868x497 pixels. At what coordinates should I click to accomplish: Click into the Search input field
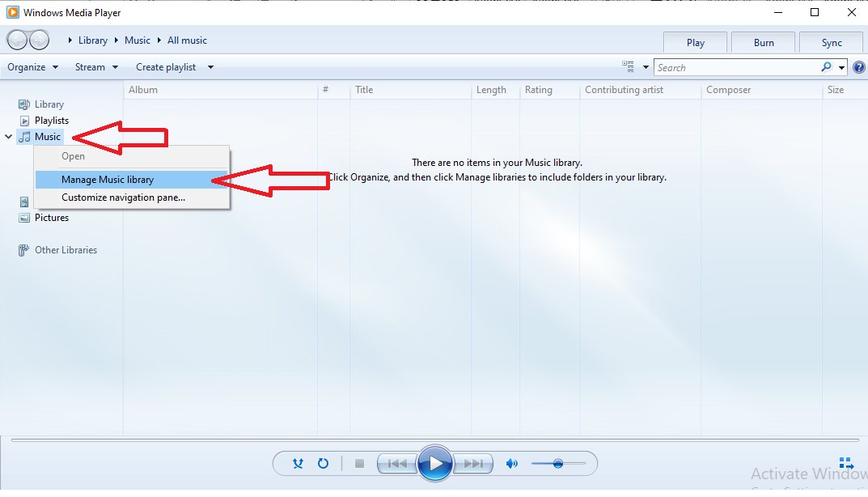(735, 67)
